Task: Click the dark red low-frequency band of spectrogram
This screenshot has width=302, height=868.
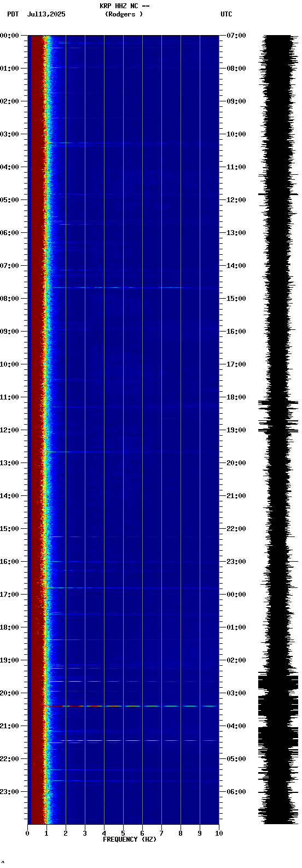Action: (37, 430)
